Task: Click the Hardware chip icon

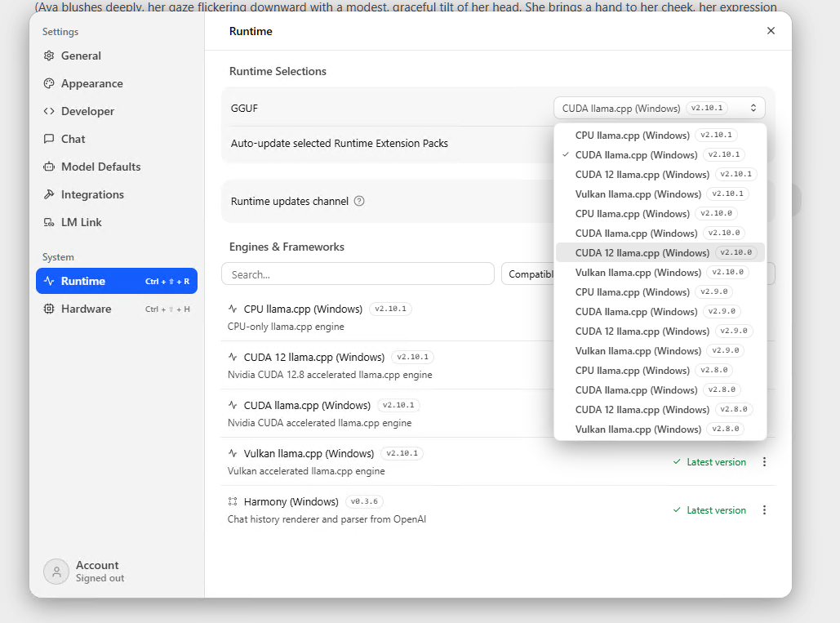Action: tap(49, 309)
